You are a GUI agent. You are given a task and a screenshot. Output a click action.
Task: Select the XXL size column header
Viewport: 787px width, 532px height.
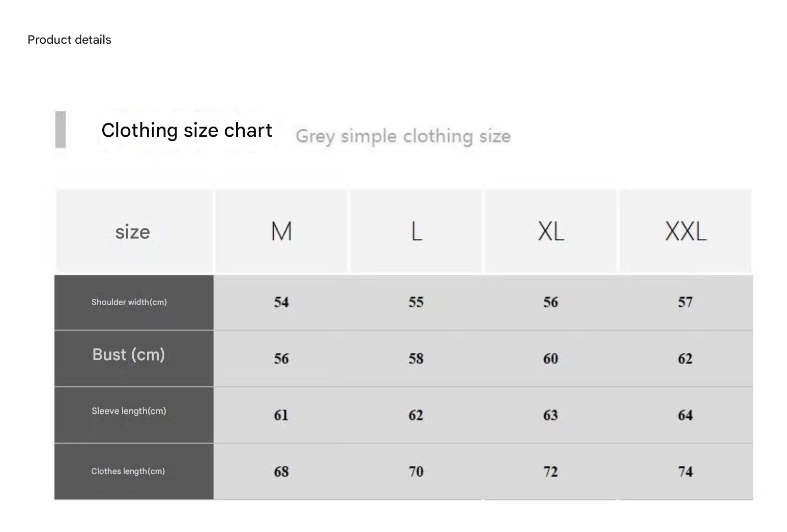pyautogui.click(x=686, y=231)
